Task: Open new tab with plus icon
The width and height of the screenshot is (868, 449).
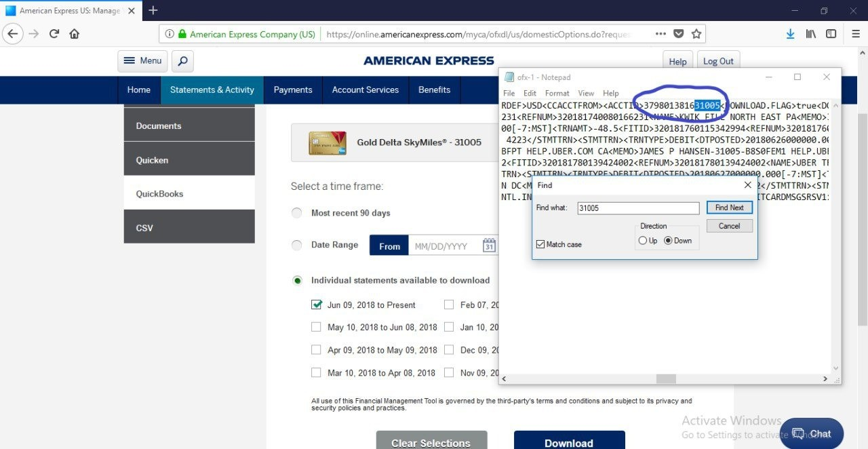Action: pyautogui.click(x=153, y=10)
